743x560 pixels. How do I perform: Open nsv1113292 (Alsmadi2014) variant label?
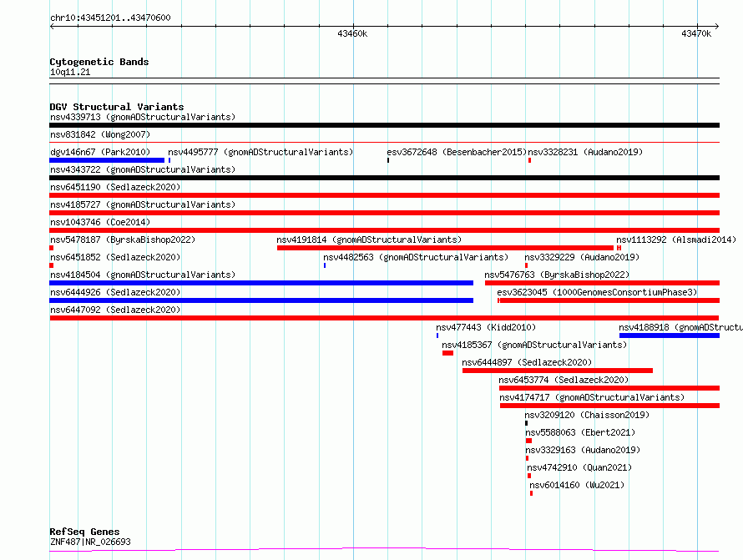[x=676, y=240]
